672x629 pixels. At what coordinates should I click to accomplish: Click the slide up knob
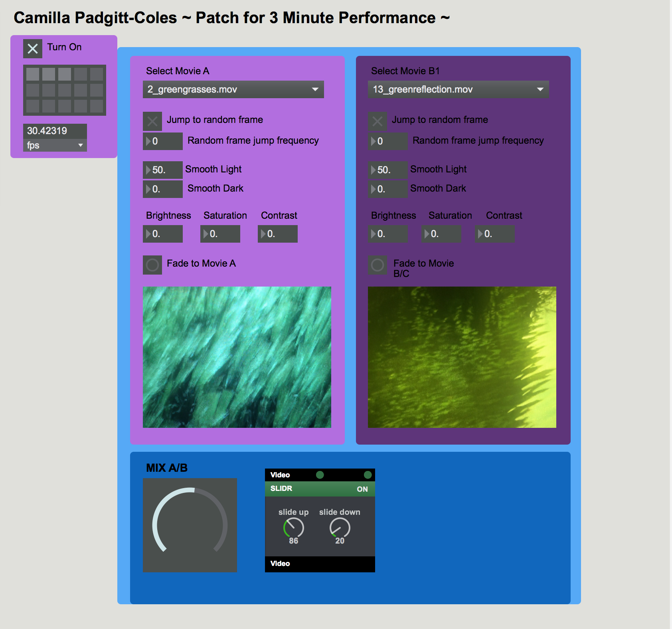[x=294, y=528]
